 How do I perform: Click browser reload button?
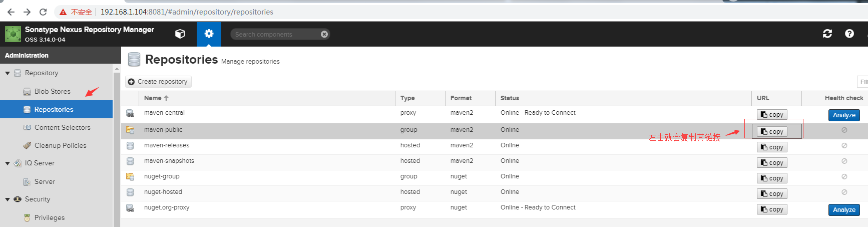coord(43,12)
